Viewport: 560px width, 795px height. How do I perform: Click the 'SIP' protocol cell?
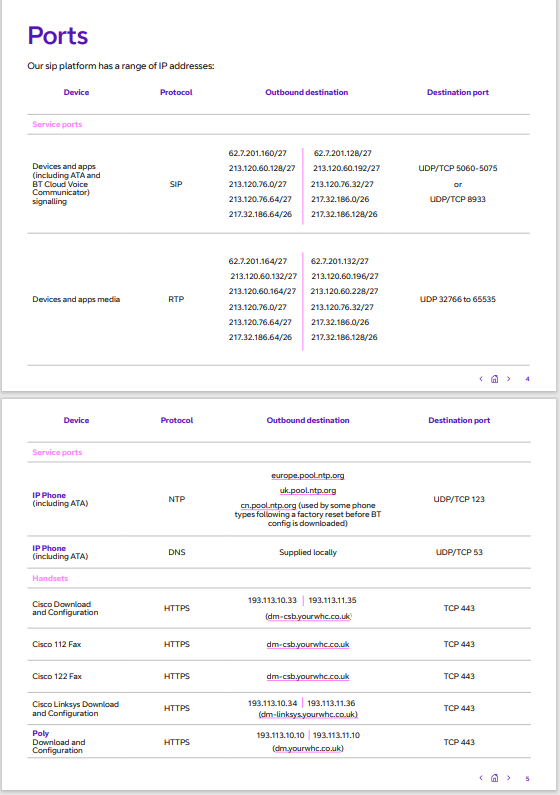tap(176, 184)
